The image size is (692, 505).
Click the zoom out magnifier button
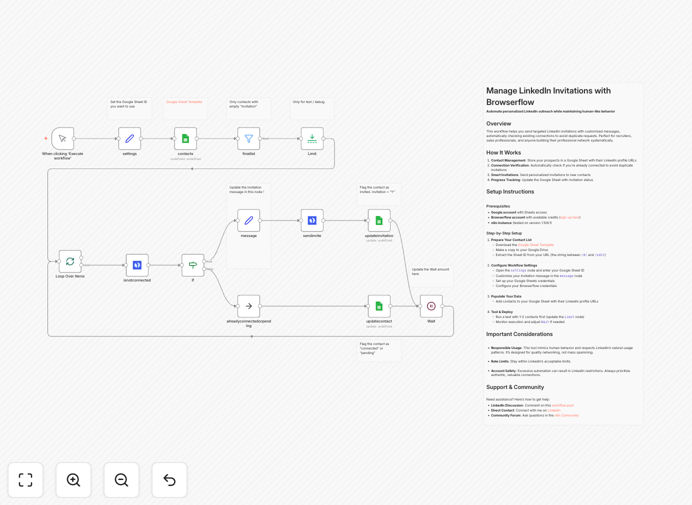pos(121,480)
